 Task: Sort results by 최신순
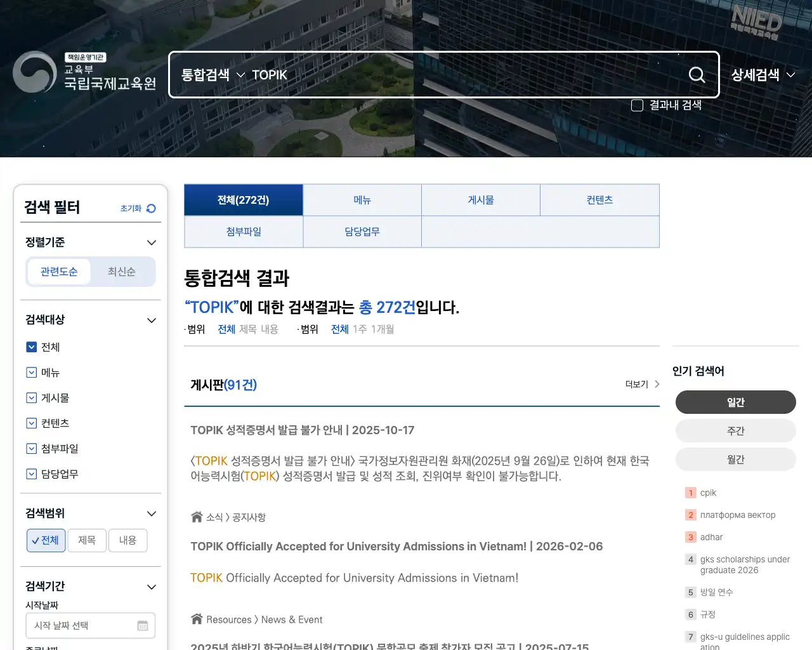pyautogui.click(x=122, y=272)
